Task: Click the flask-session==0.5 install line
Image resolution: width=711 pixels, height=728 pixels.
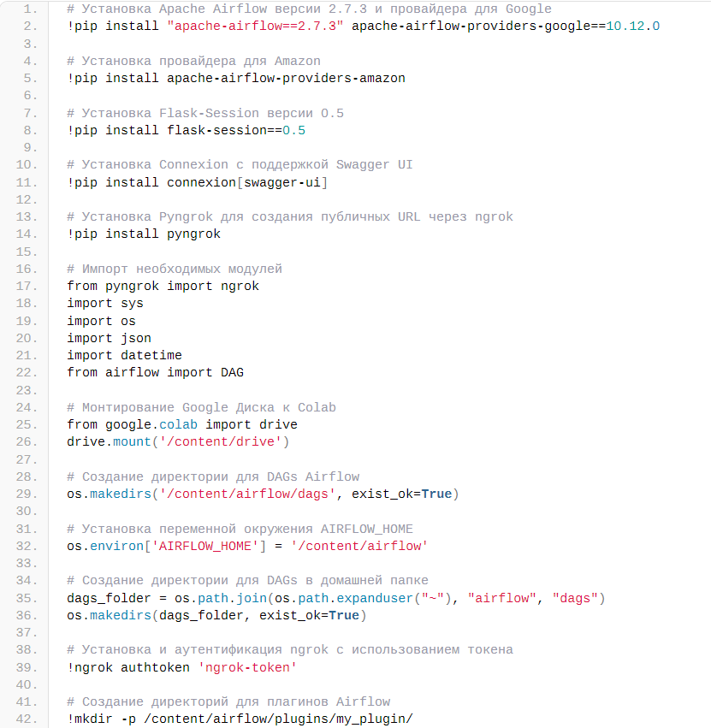Action: click(x=186, y=131)
